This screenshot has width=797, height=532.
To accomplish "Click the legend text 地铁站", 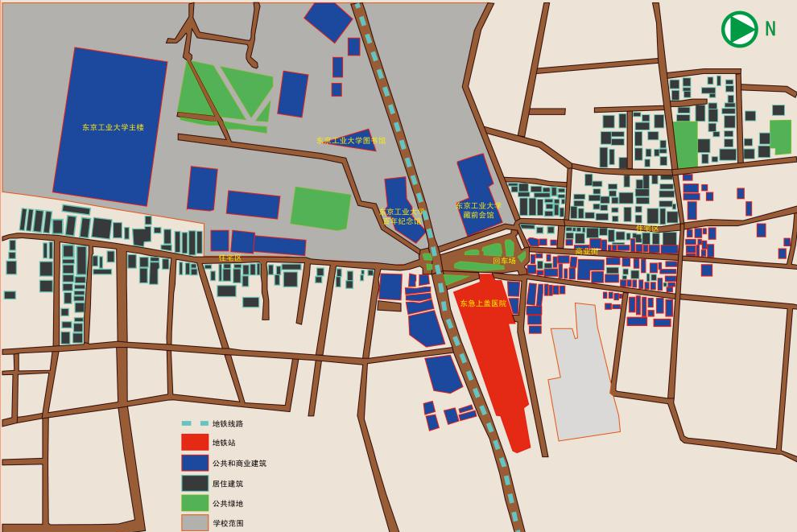I will click(x=224, y=443).
